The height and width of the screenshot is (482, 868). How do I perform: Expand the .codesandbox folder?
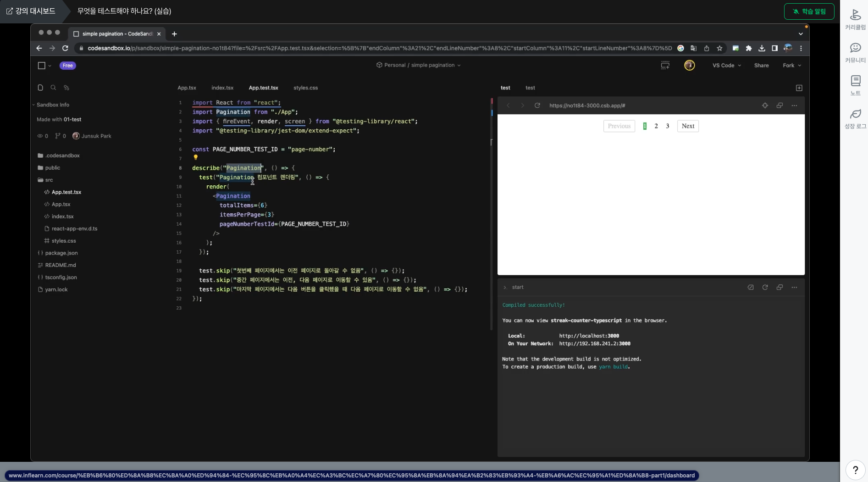pos(58,155)
